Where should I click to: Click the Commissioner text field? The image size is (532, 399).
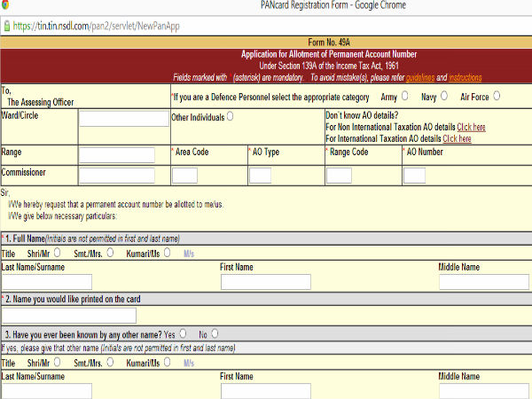[x=122, y=175]
